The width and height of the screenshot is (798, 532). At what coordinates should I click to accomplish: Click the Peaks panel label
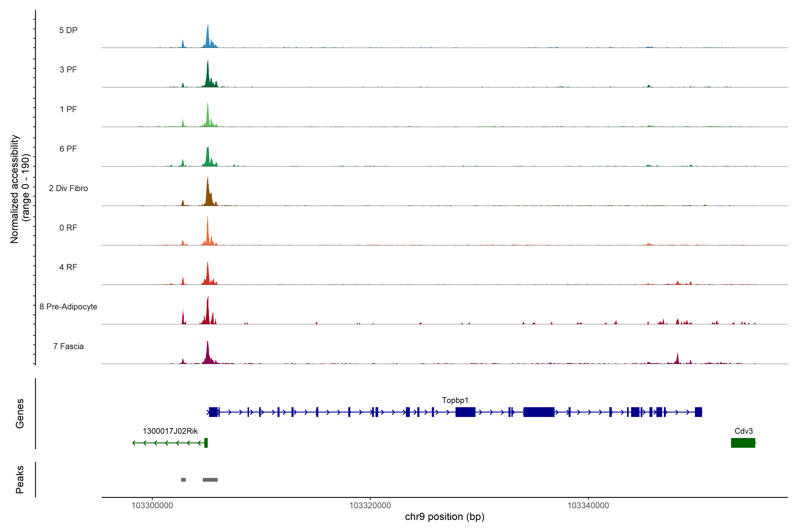tap(20, 479)
